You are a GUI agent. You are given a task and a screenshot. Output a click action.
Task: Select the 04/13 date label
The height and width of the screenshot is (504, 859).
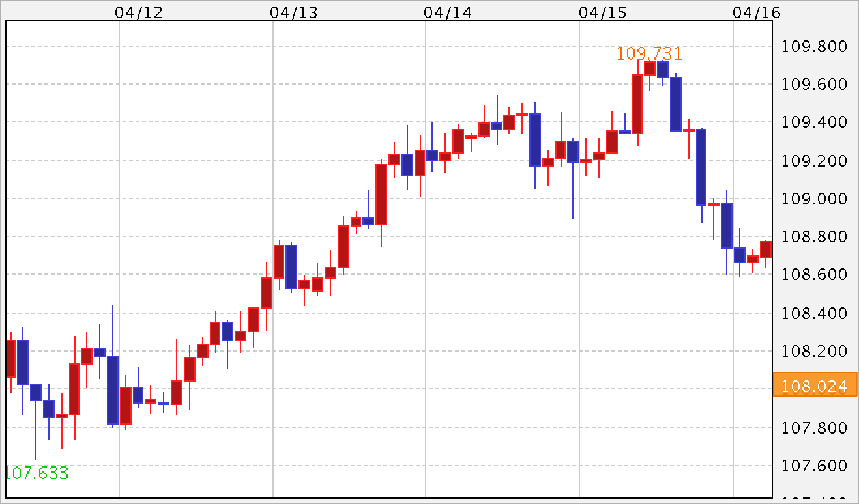tap(293, 12)
